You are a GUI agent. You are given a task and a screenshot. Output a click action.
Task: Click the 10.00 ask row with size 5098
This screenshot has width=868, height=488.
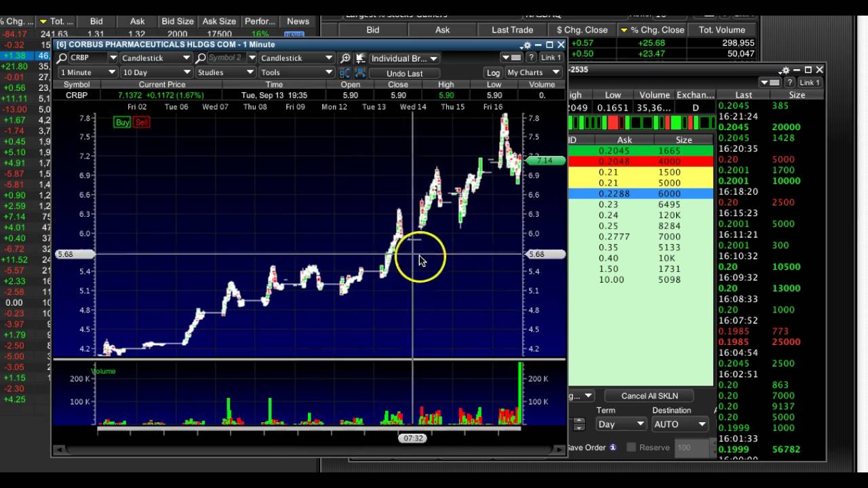641,280
